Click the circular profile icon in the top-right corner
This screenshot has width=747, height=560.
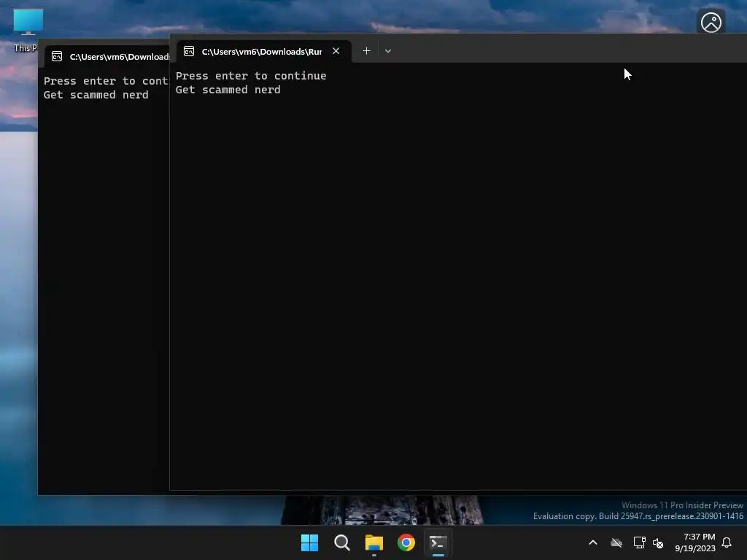click(x=711, y=23)
